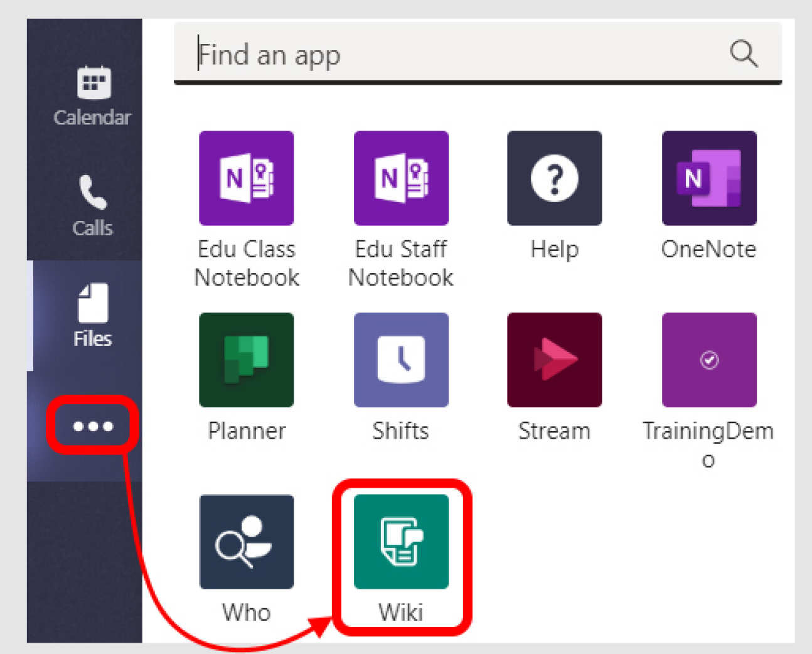Launch the OneNote app icon
Image resolution: width=812 pixels, height=654 pixels.
tap(709, 178)
